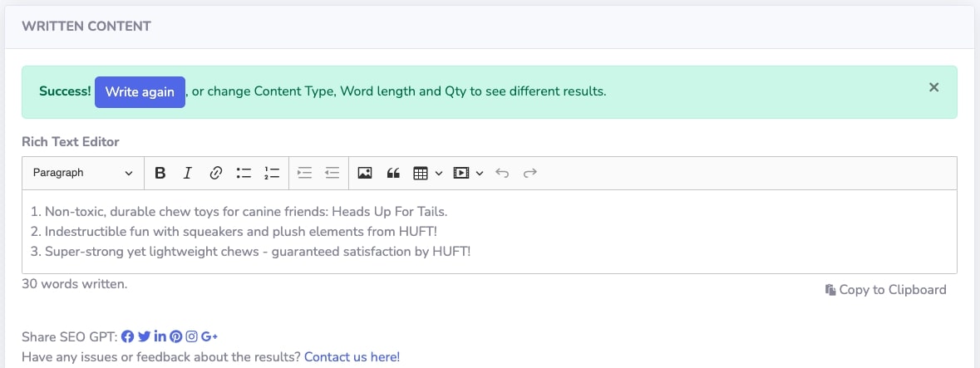Open the Contact us here link
This screenshot has width=980, height=368.
click(352, 357)
